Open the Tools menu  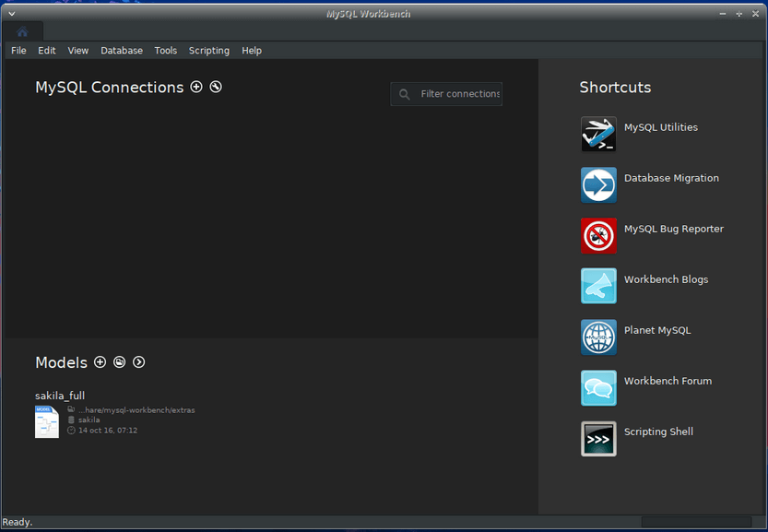coord(166,51)
